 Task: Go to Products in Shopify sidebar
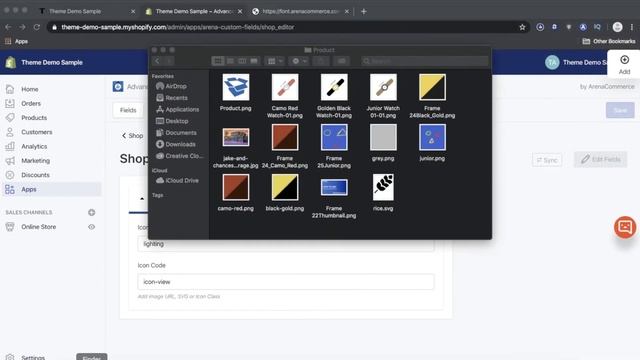[34, 118]
